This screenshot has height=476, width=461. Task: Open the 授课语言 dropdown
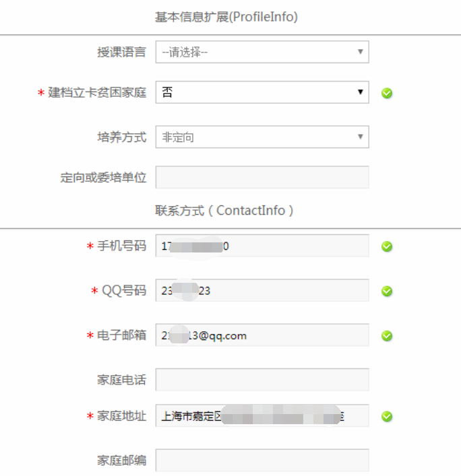(x=262, y=52)
